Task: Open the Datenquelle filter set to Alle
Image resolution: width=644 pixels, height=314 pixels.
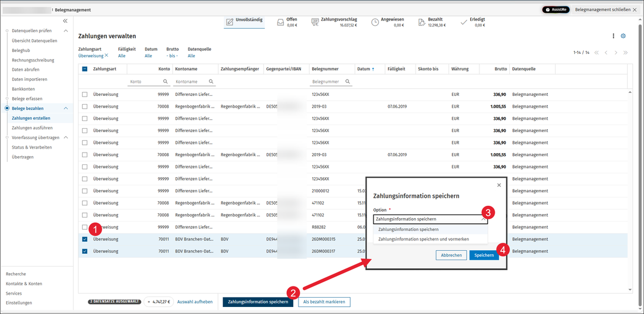Action: coord(191,56)
